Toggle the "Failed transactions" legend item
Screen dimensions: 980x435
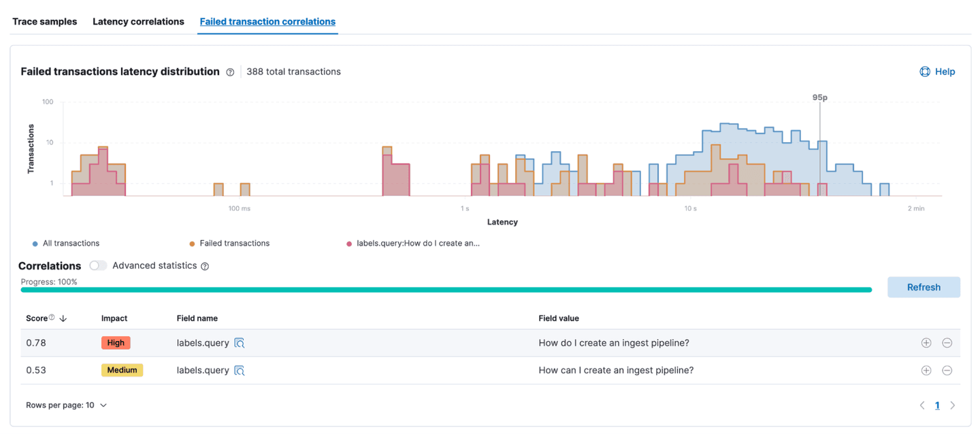[x=229, y=243]
